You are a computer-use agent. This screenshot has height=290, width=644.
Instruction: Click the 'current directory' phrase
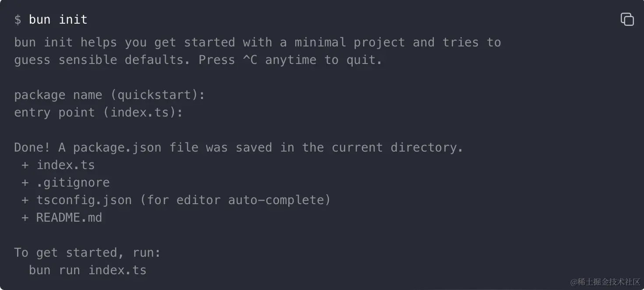pyautogui.click(x=397, y=148)
